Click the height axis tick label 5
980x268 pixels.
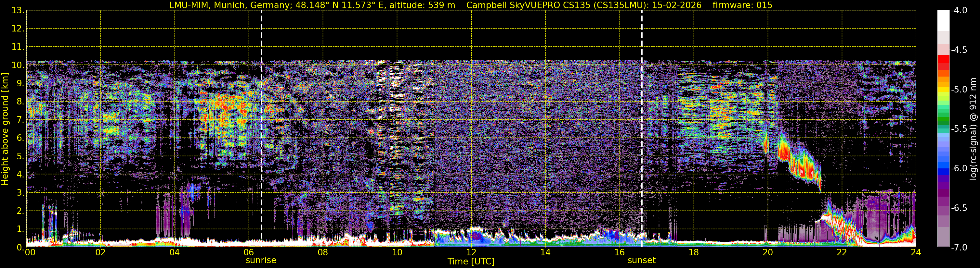(20, 156)
